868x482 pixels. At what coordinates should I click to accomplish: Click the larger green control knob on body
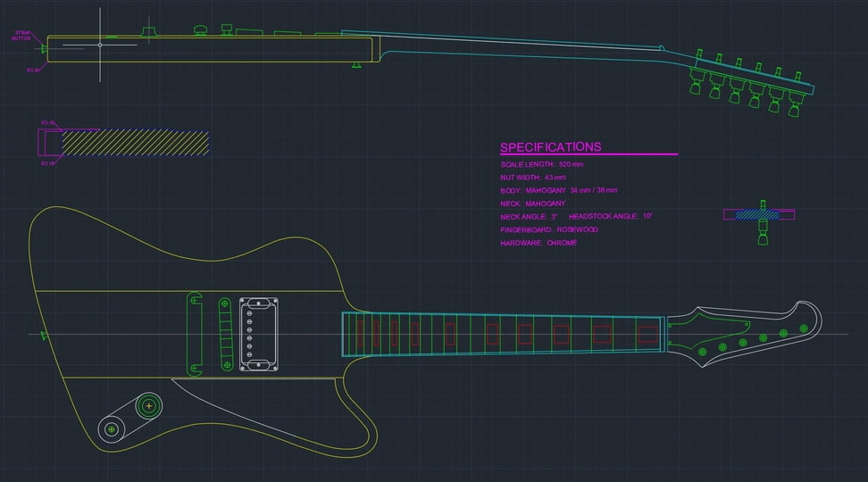[148, 406]
